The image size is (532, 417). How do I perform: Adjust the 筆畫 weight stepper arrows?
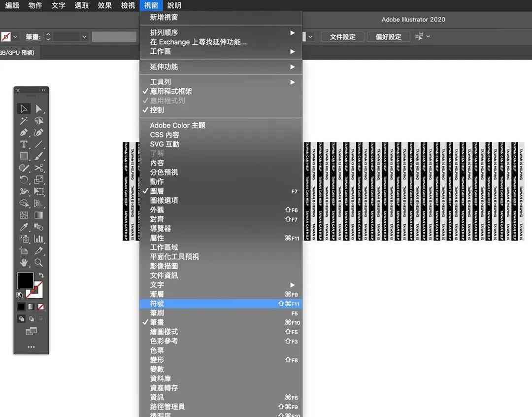[x=48, y=36]
